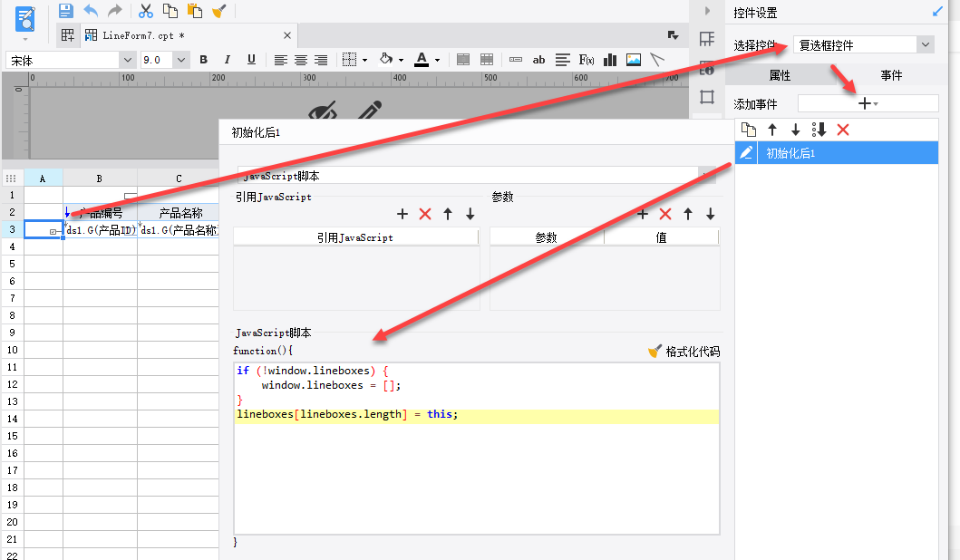Move the parameter down in the 参数 section
960x560 pixels.
pyautogui.click(x=710, y=214)
